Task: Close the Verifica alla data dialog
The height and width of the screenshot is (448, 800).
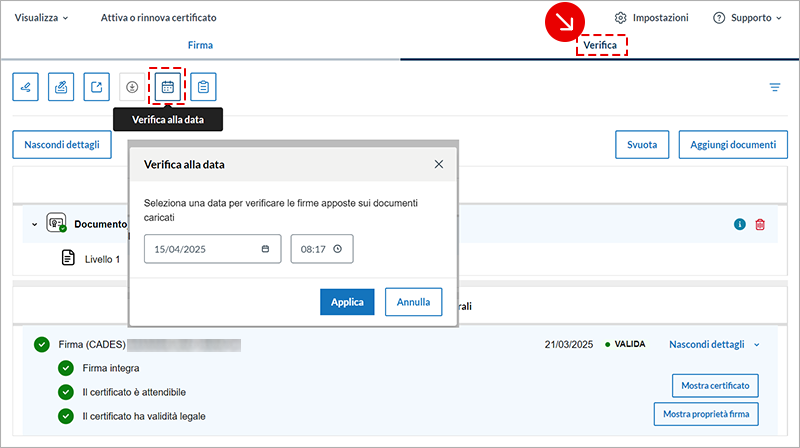Action: [x=438, y=164]
